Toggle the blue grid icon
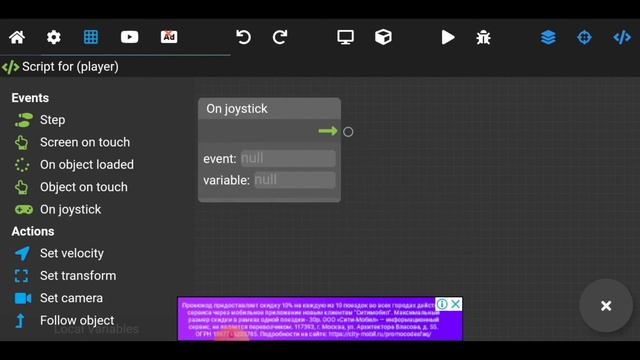 [x=91, y=37]
